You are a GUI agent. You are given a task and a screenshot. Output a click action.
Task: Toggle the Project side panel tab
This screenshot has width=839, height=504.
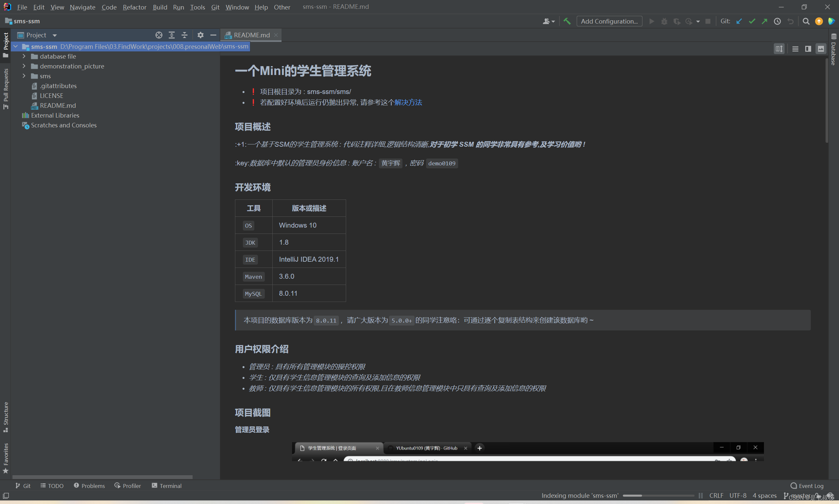tap(6, 45)
